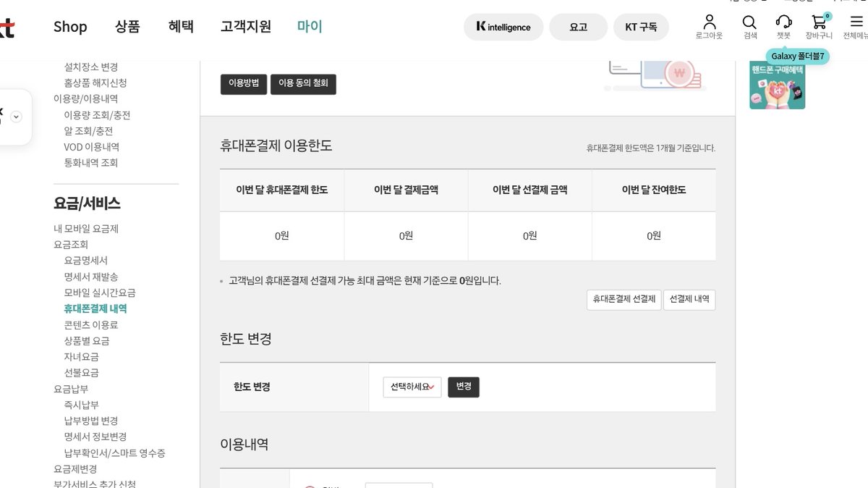Open the 핸드폰 구매혜택 banner

(777, 85)
